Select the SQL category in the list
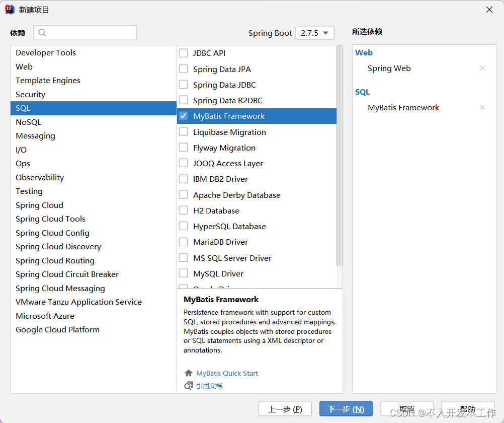This screenshot has width=504, height=423. [93, 108]
